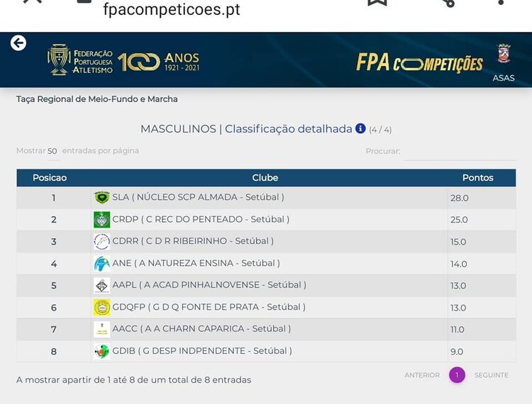532x404 pixels.
Task: Click the ANE Natureza Ensina logo
Action: (101, 264)
